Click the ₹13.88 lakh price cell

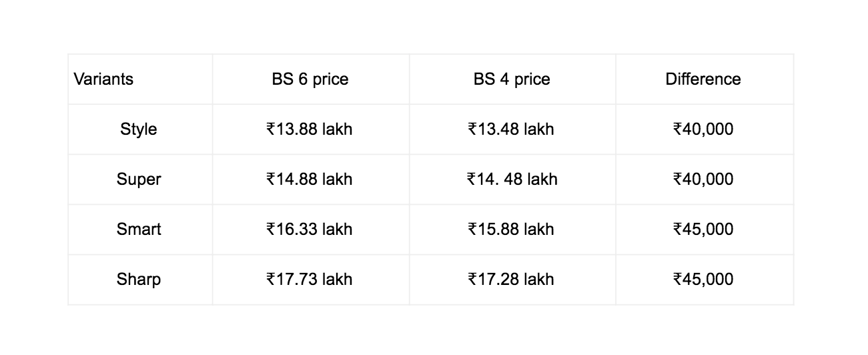(x=309, y=129)
